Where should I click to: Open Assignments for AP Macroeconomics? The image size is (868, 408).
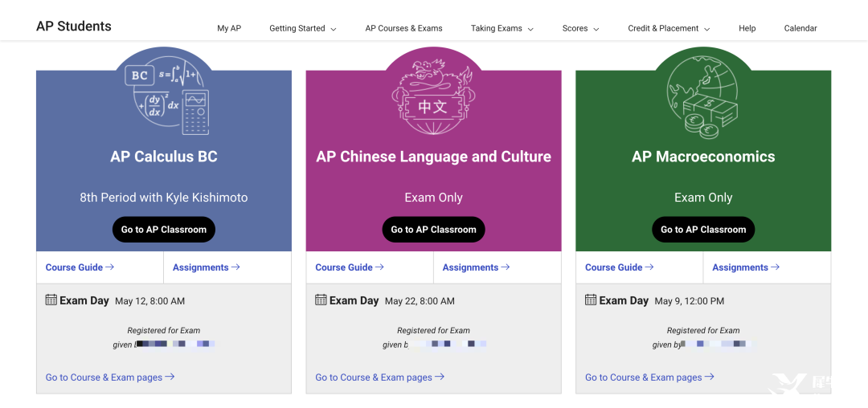point(746,267)
